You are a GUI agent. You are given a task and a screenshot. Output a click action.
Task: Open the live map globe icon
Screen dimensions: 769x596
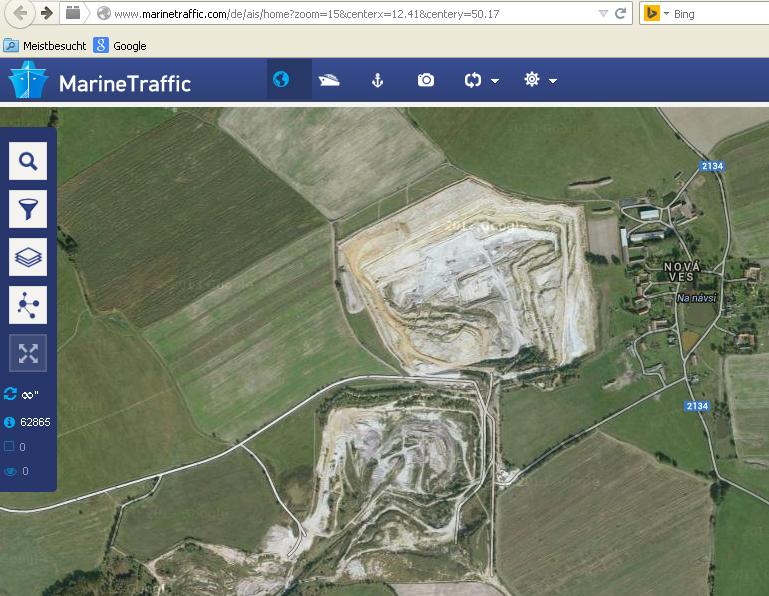pos(281,80)
